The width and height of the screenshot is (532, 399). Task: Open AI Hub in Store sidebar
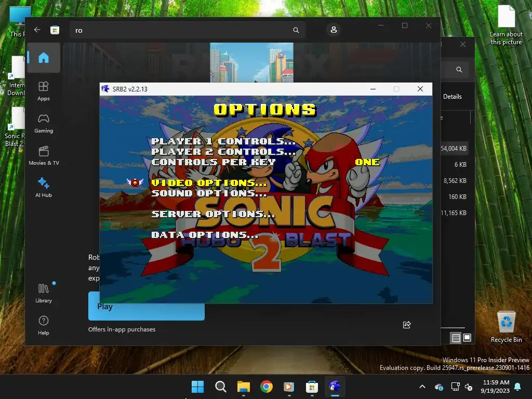[x=44, y=188]
